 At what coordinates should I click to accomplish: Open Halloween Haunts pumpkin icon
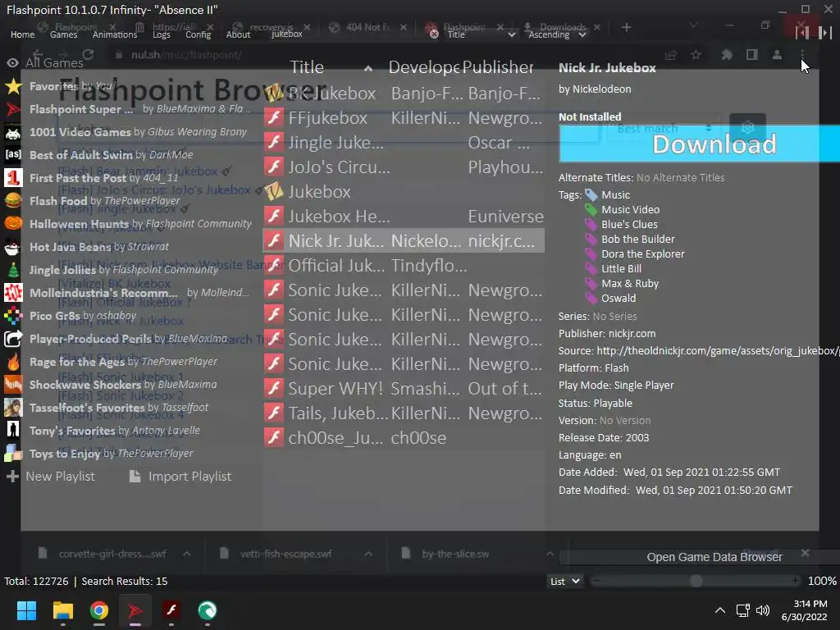point(13,223)
